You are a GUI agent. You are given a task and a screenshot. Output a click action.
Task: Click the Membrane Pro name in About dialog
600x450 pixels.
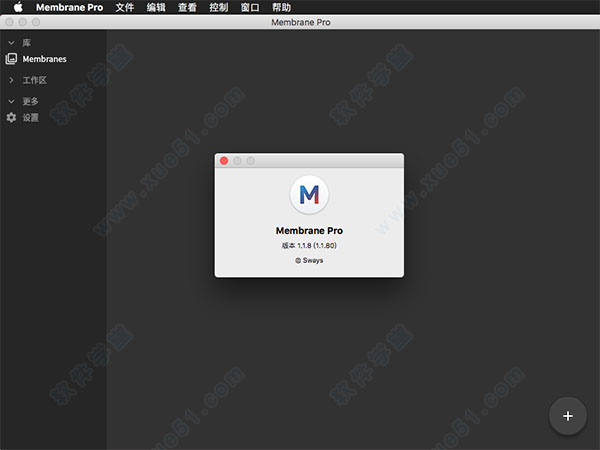309,231
